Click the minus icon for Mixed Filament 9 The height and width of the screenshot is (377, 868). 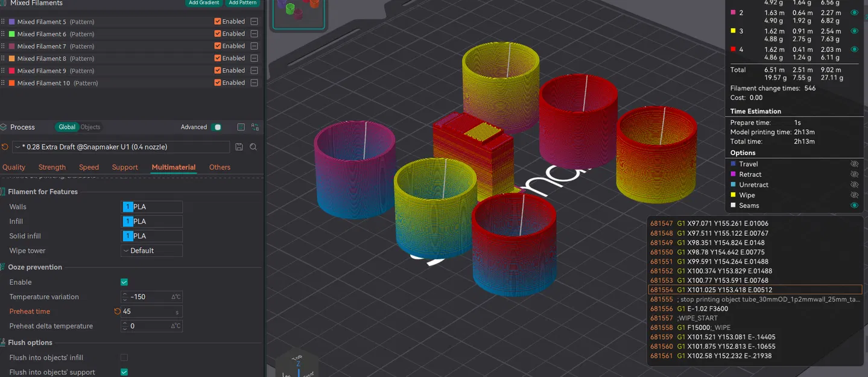click(254, 71)
